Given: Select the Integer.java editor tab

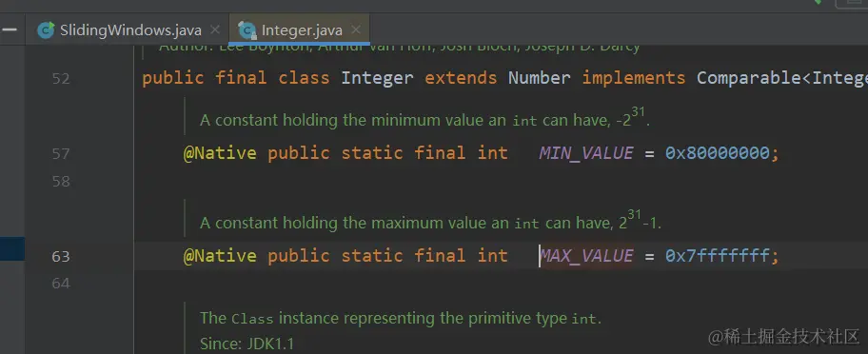Looking at the screenshot, I should tap(299, 29).
